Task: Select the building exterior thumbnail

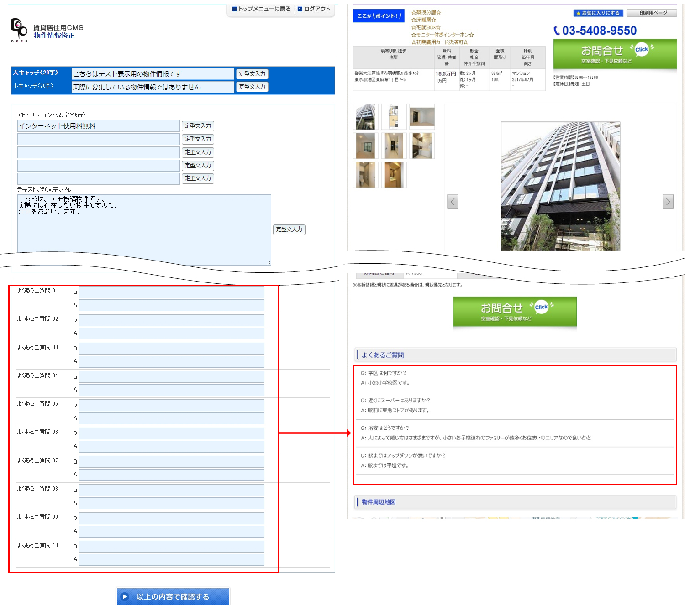Action: tap(365, 117)
